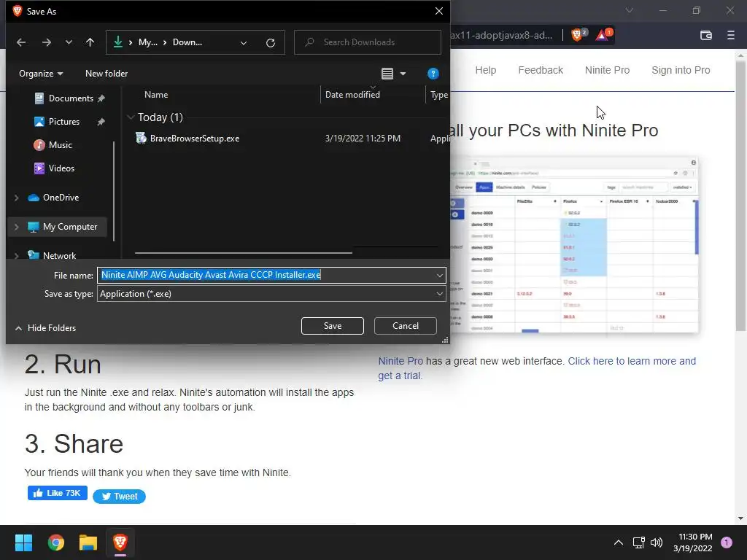The height and width of the screenshot is (560, 747).
Task: Click browser tab list dropdown chevron
Action: coord(630,10)
